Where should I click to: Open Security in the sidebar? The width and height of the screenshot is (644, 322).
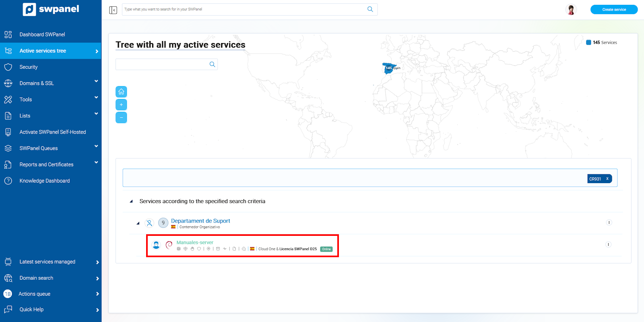[29, 67]
